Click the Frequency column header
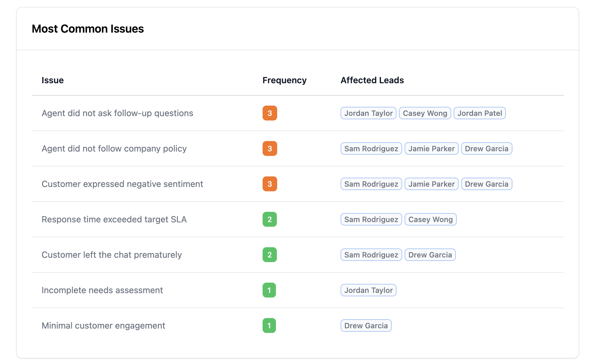 [x=284, y=80]
